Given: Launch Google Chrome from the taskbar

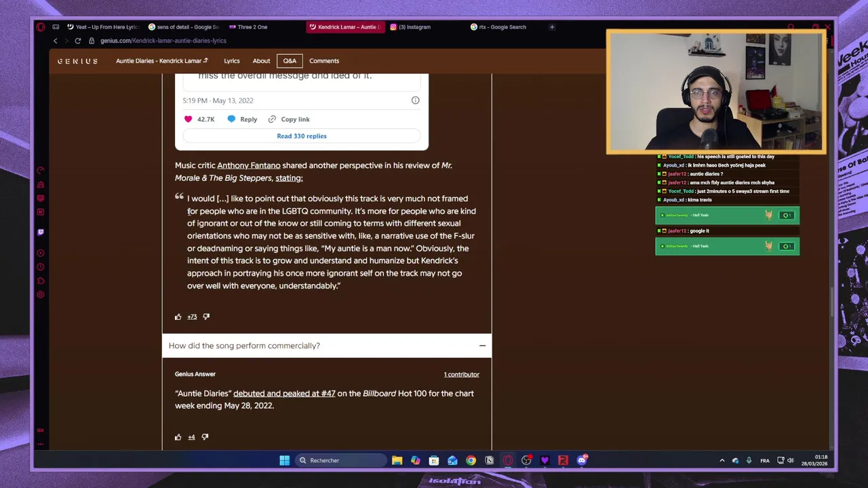Looking at the screenshot, I should pyautogui.click(x=471, y=460).
